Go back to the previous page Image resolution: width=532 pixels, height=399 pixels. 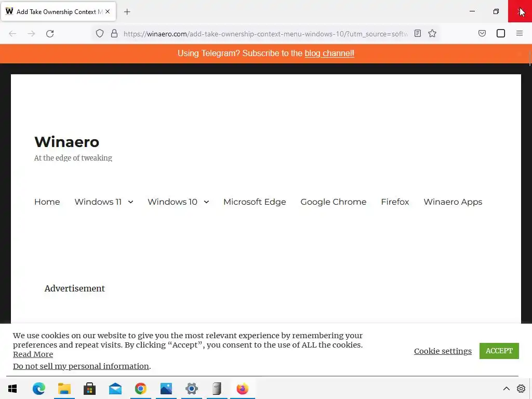[x=12, y=34]
